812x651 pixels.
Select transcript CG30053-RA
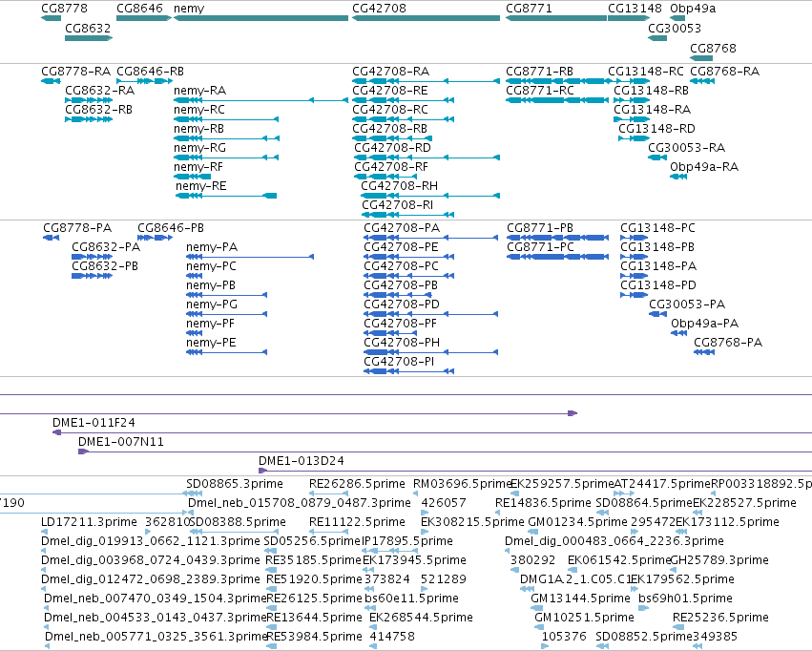pos(657,157)
